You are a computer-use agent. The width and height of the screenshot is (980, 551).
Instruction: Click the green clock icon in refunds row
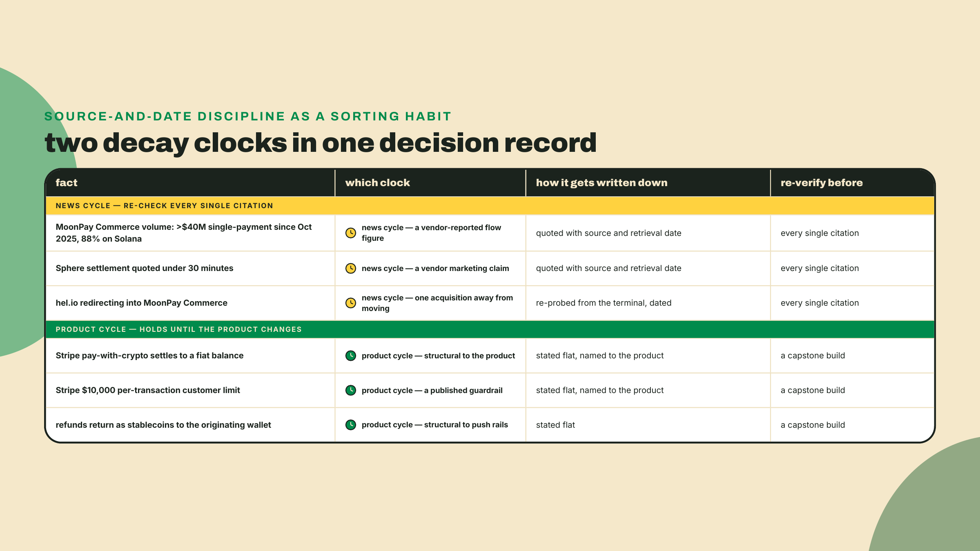[x=351, y=425]
